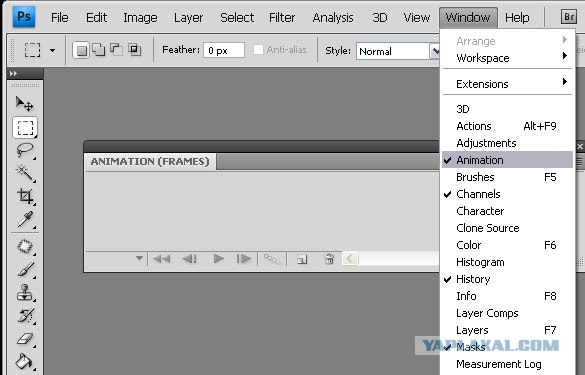Choose Brushes in the Window menu
This screenshot has height=375, width=585.
coord(507,177)
